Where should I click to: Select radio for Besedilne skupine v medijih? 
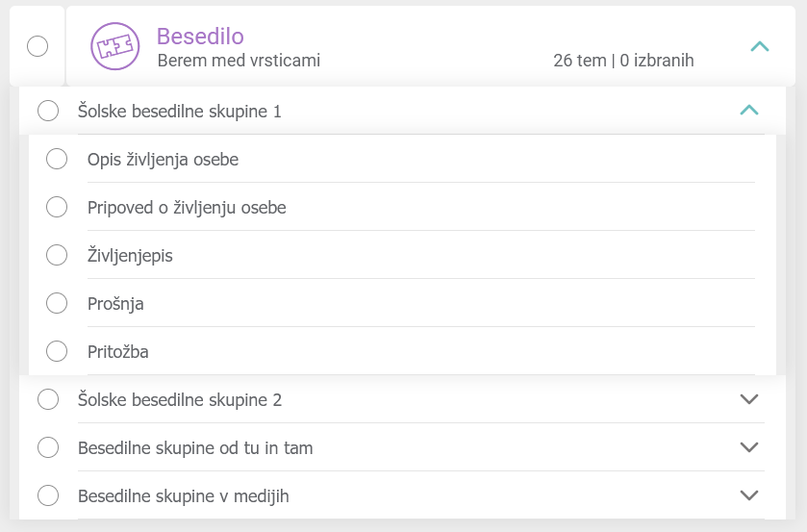click(48, 495)
